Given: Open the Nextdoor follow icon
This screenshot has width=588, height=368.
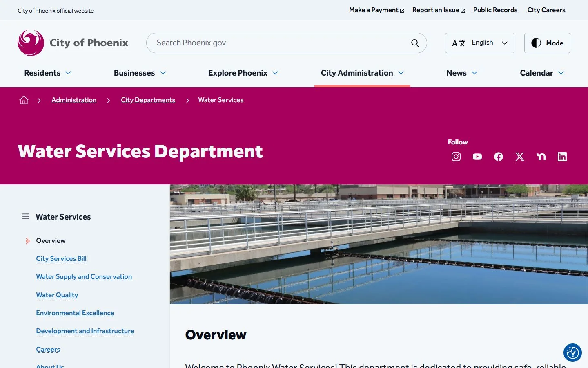Looking at the screenshot, I should [x=541, y=157].
